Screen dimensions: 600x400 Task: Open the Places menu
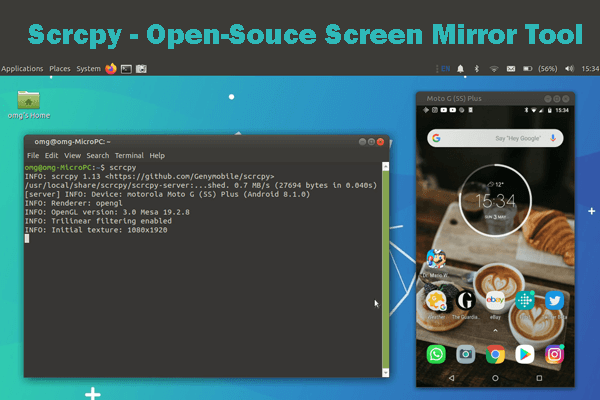point(60,69)
